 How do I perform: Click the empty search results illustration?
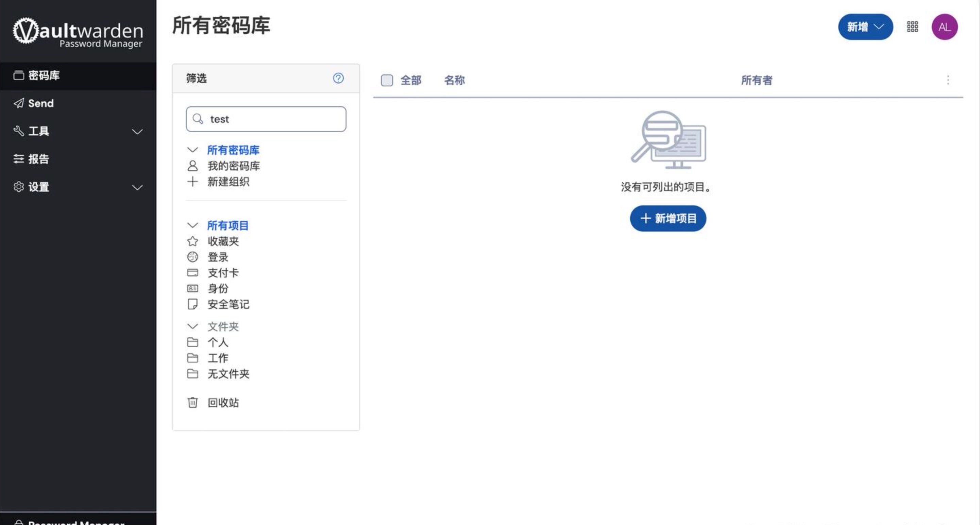click(x=669, y=140)
